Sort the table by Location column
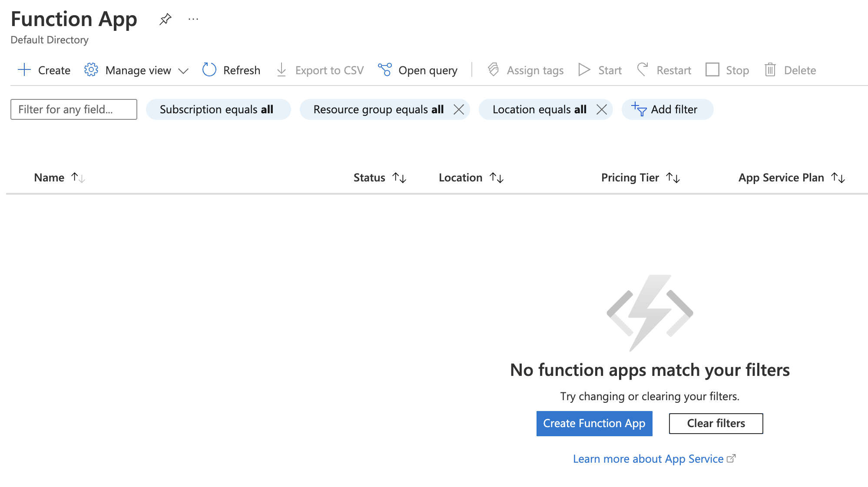Screen dimensions: 868x487 coord(471,178)
